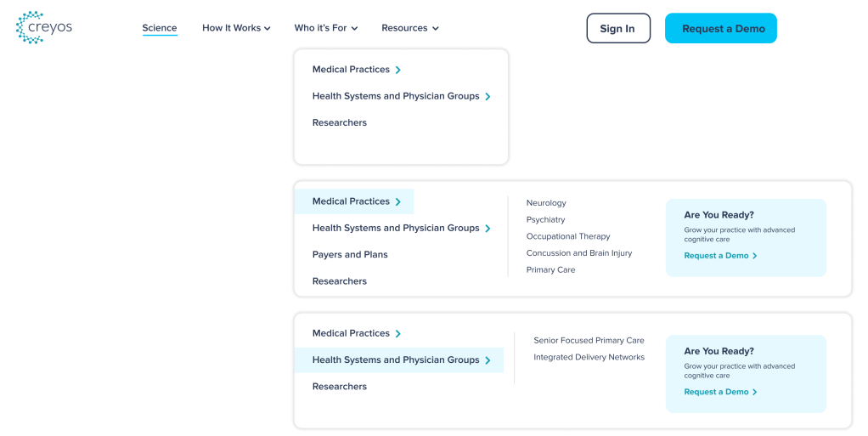This screenshot has height=436, width=868.
Task: Click Request a Demo link in bottom card
Action: click(720, 392)
